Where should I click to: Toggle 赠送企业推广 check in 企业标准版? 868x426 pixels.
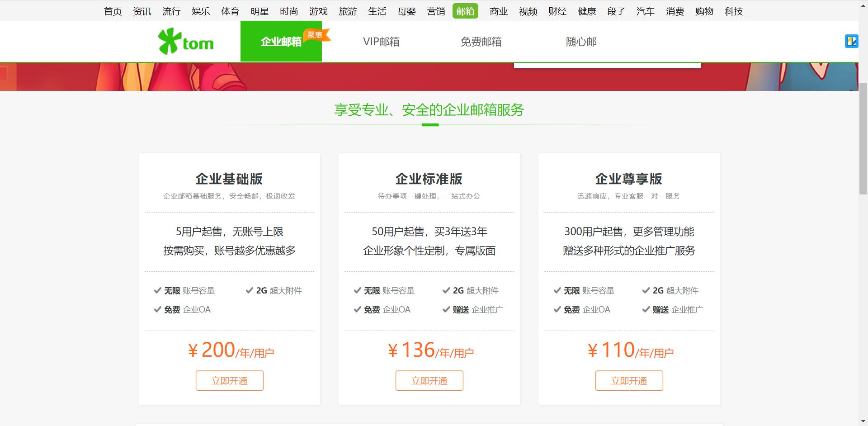pyautogui.click(x=446, y=309)
